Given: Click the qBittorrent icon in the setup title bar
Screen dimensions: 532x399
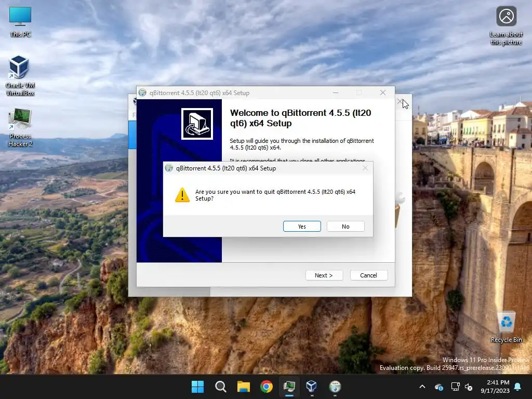Looking at the screenshot, I should (142, 92).
